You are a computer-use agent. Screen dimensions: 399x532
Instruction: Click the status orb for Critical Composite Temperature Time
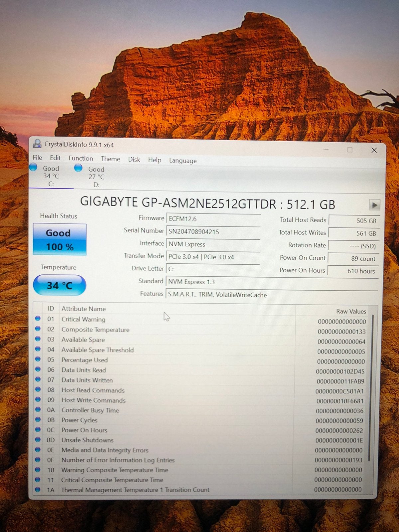coord(38,479)
